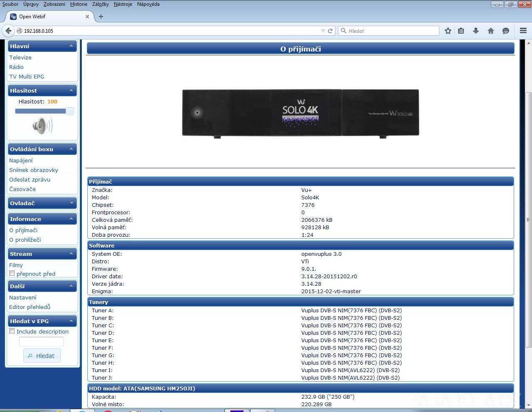Open the Časovače link
Screen dimensions: 532x412
[x=22, y=189]
